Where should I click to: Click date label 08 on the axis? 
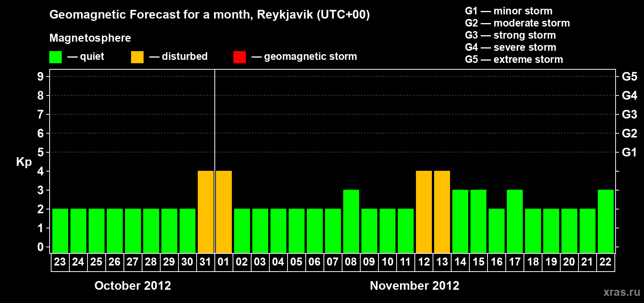351,262
